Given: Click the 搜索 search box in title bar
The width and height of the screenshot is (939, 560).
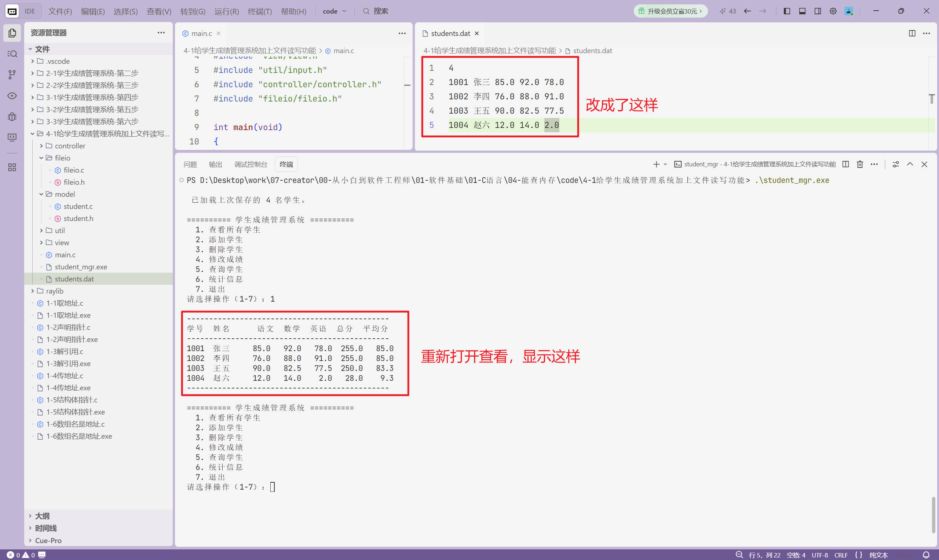Looking at the screenshot, I should (x=376, y=11).
